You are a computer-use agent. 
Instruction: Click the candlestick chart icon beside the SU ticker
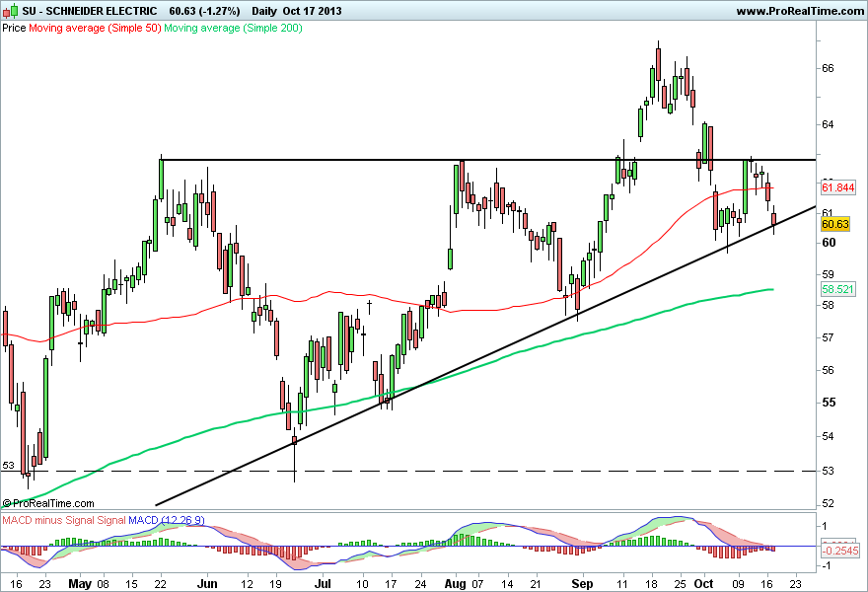11,11
